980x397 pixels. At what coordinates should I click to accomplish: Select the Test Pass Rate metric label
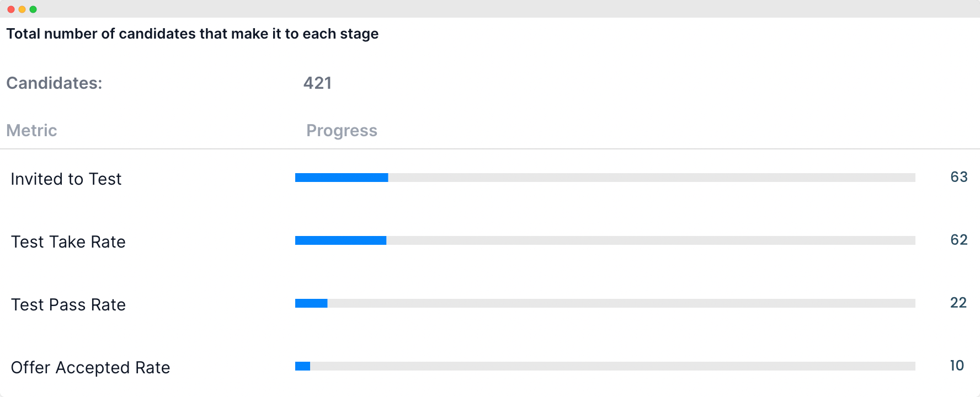click(x=68, y=305)
